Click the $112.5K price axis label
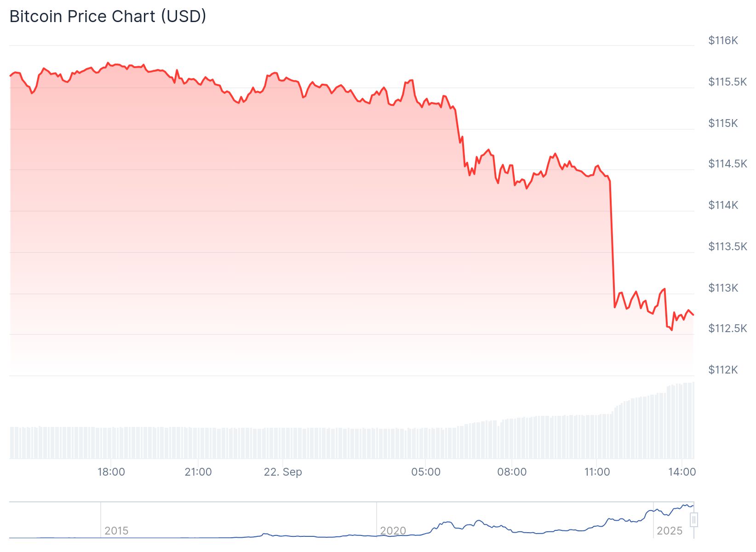This screenshot has width=756, height=552. (727, 328)
